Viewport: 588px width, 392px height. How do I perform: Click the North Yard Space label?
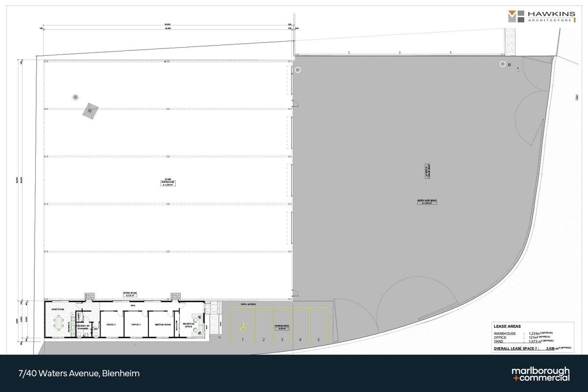click(426, 201)
